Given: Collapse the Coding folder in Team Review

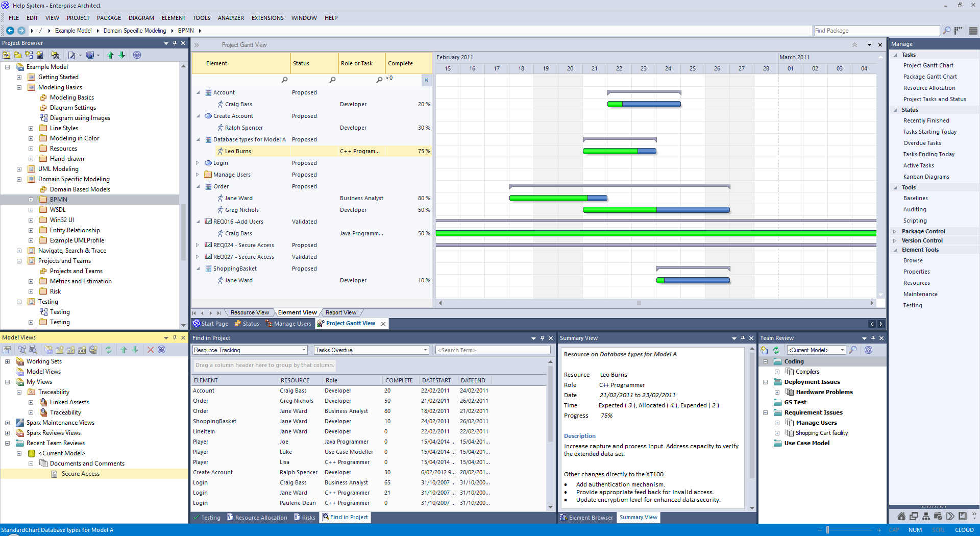Looking at the screenshot, I should coord(765,361).
